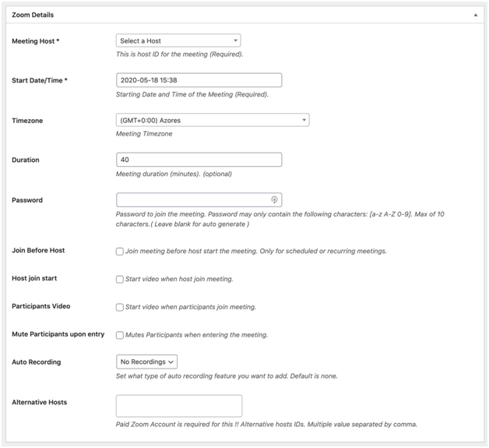This screenshot has height=448, width=489.
Task: Click 'Set what type of auto recording' hint
Action: coord(227,376)
